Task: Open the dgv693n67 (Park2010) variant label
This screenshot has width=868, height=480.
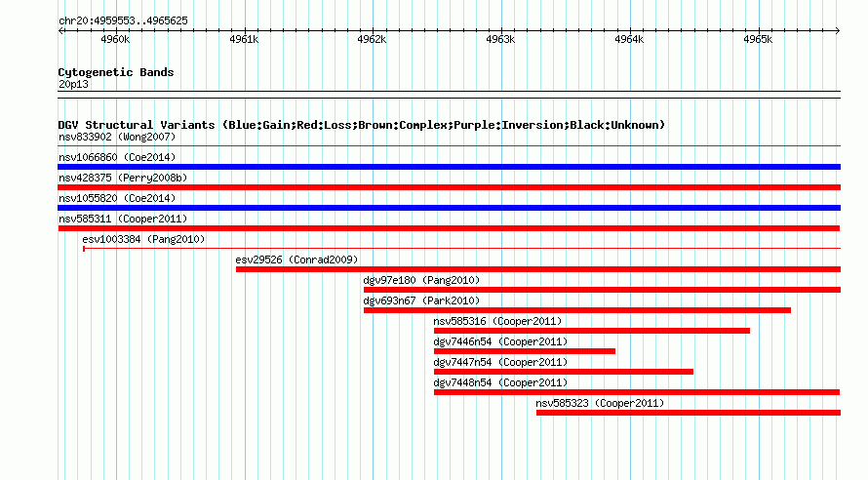Action: (x=421, y=300)
